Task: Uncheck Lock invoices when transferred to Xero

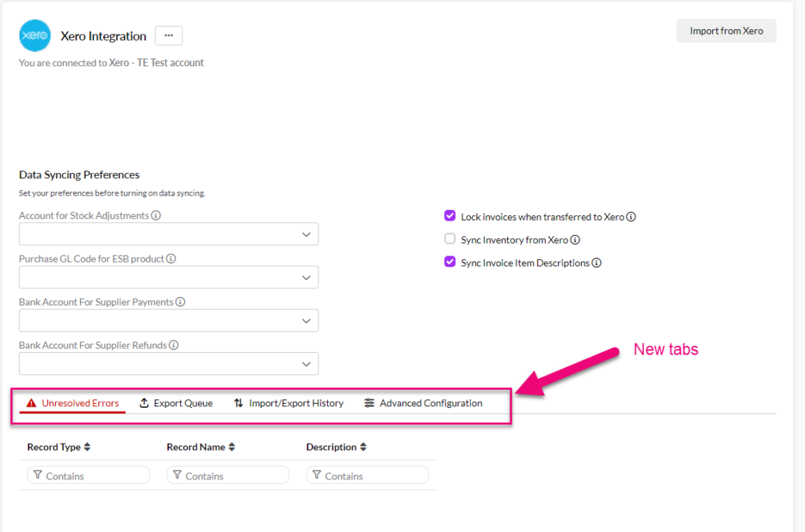Action: click(450, 215)
